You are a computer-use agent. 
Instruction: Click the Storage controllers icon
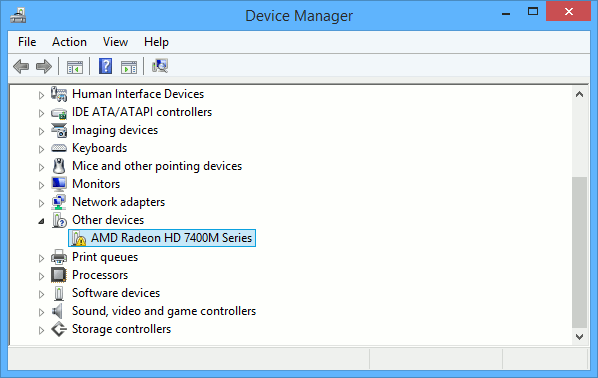pyautogui.click(x=59, y=329)
